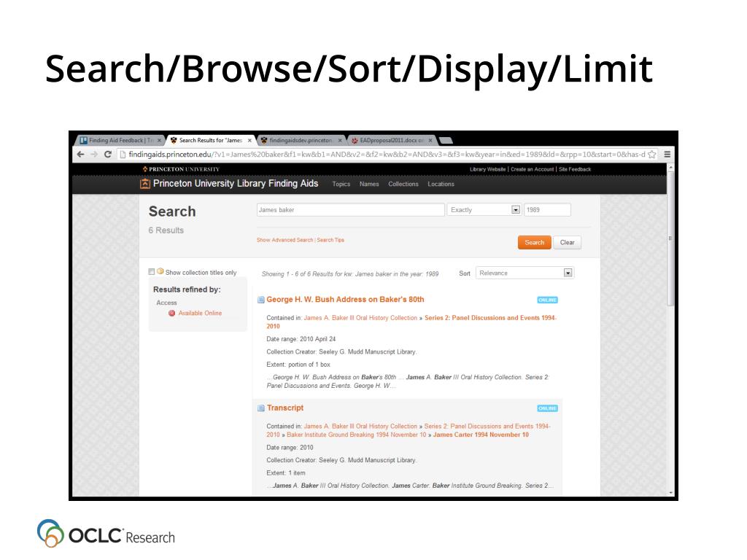Open George H. W. Bush Address result title

click(345, 300)
